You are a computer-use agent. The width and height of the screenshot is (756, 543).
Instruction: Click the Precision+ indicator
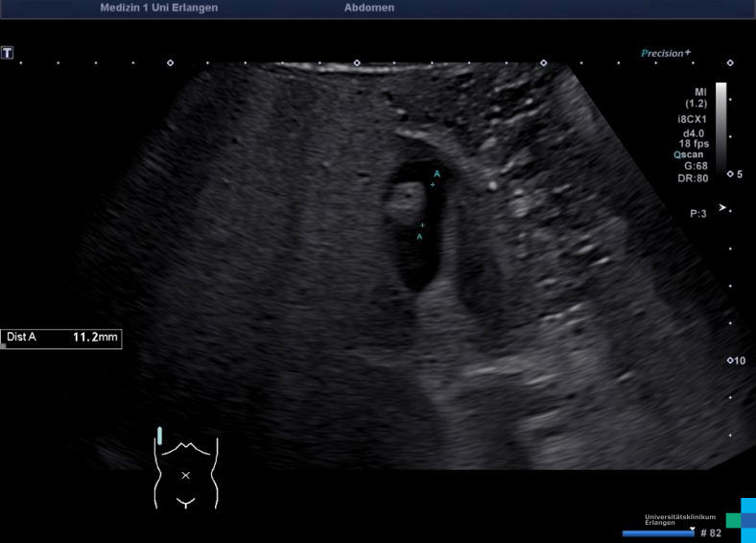pyautogui.click(x=666, y=54)
